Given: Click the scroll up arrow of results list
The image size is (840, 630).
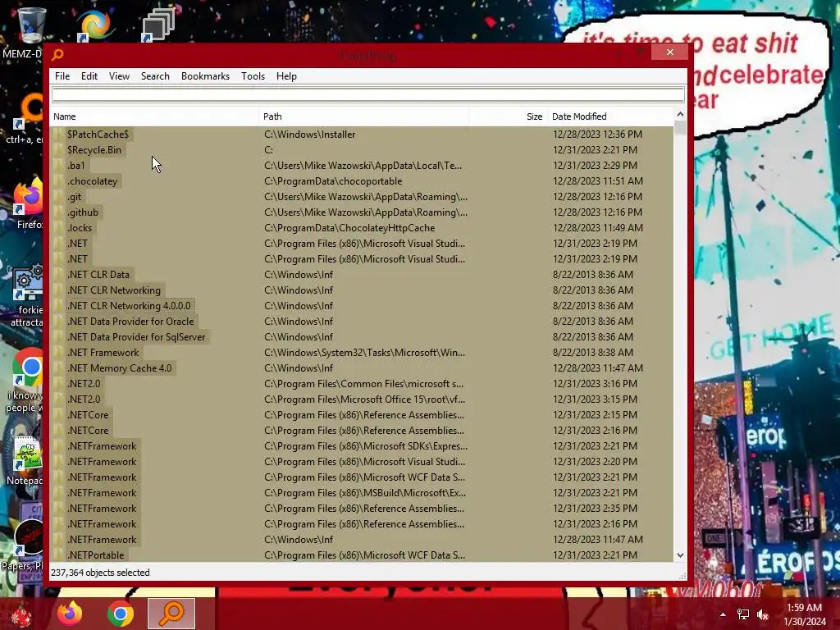Looking at the screenshot, I should (x=680, y=114).
